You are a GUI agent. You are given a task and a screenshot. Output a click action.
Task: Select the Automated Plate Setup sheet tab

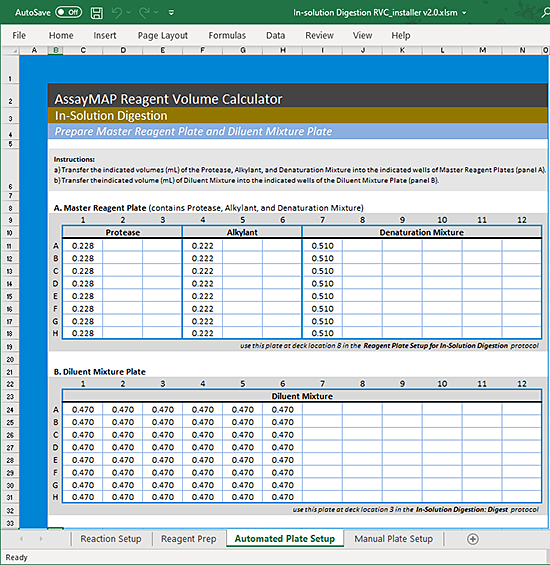[285, 539]
